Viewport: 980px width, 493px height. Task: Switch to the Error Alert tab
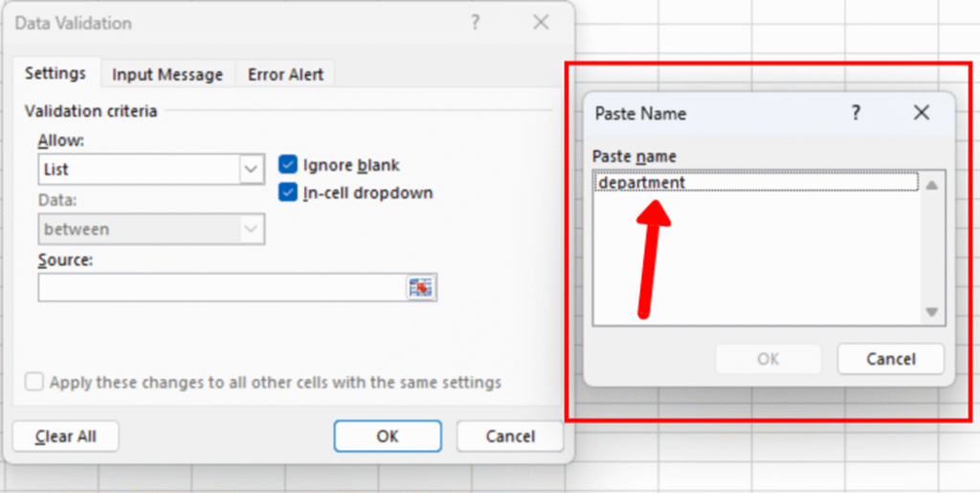[x=285, y=75]
